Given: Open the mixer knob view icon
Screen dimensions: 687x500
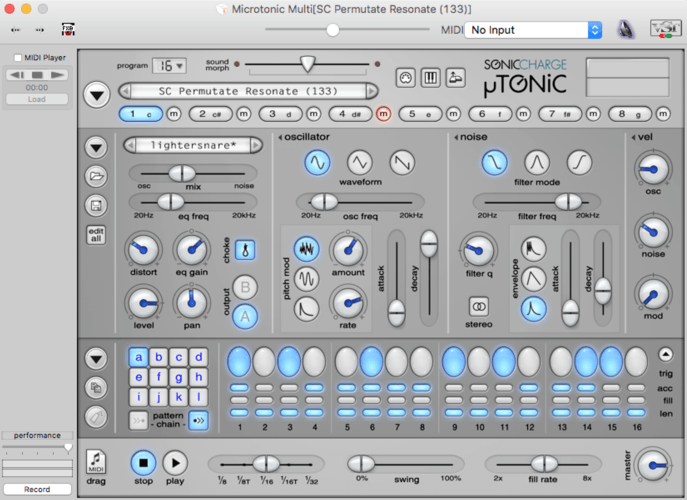Looking at the screenshot, I should (406, 78).
